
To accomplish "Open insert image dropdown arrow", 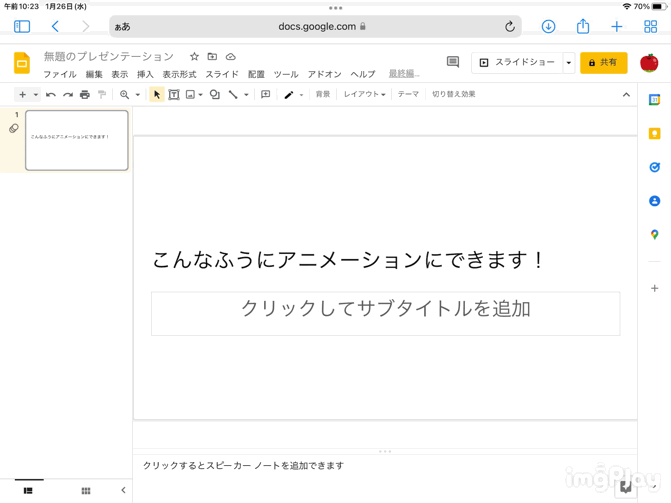I will (x=200, y=95).
